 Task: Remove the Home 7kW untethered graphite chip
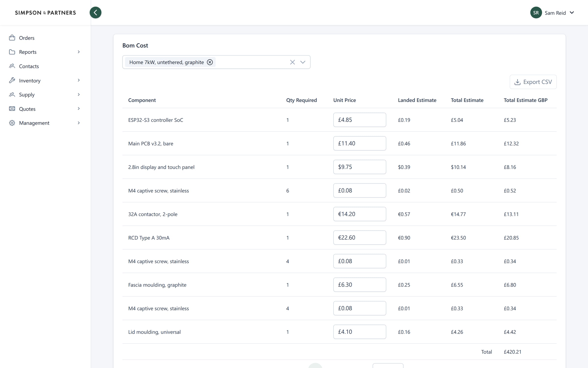pyautogui.click(x=210, y=62)
